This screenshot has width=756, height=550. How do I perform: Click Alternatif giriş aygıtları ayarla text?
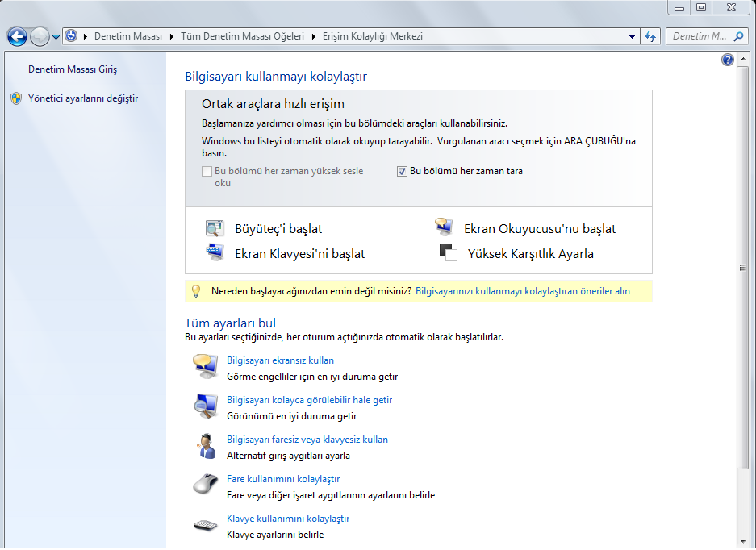tap(288, 456)
